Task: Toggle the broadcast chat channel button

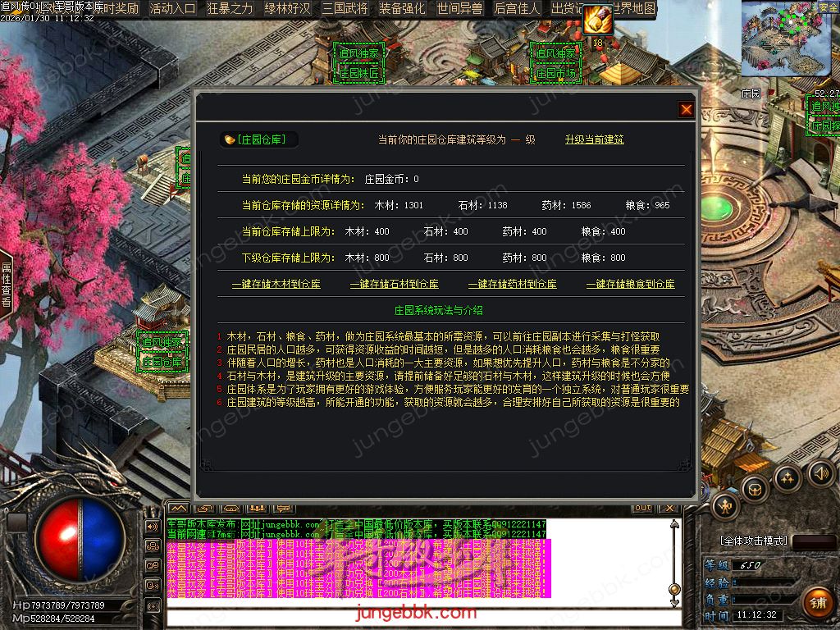Action: (153, 605)
